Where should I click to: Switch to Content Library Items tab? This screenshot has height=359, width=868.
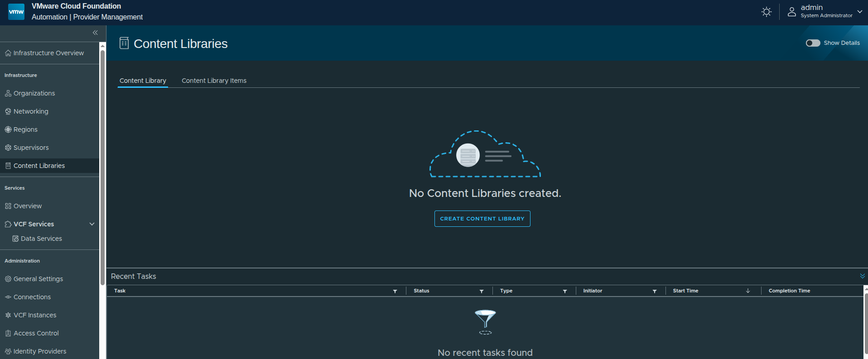[x=214, y=81]
